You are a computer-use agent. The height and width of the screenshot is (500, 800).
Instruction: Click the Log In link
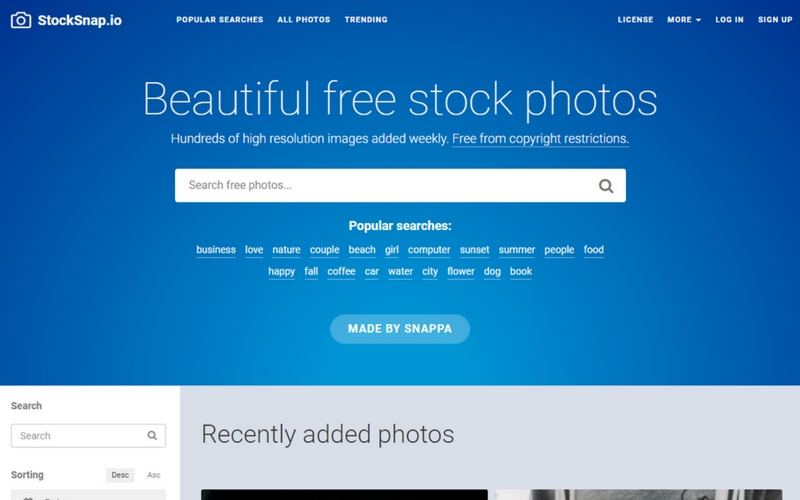tap(729, 20)
